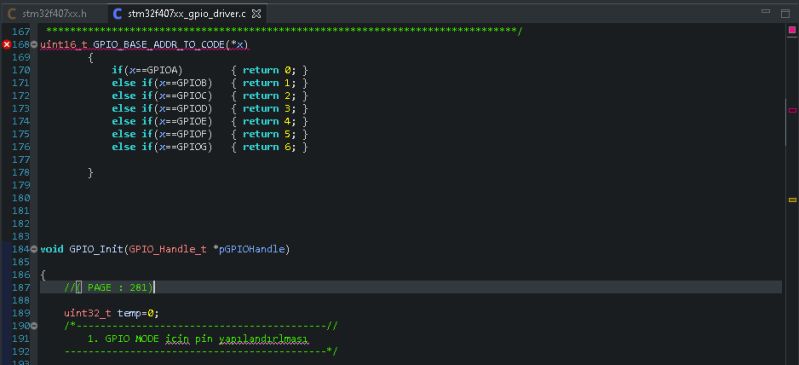Viewport: 799px width, 365px height.
Task: Collapse the comment fold at line 190
Action: (x=34, y=326)
